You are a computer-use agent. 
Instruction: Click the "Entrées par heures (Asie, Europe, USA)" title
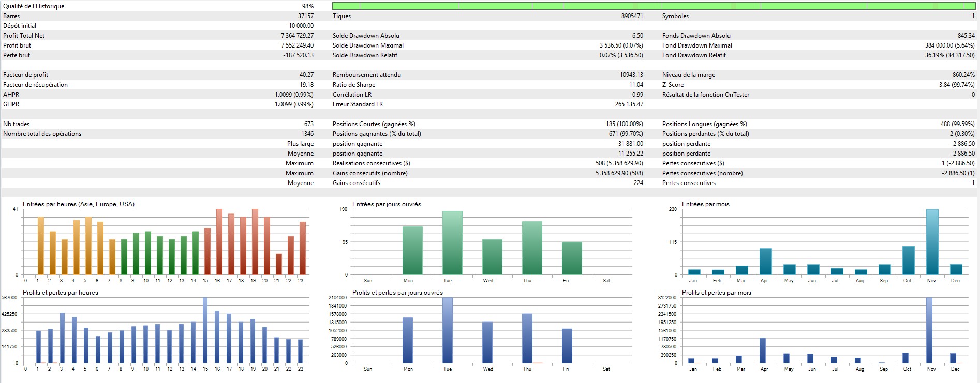pos(79,204)
